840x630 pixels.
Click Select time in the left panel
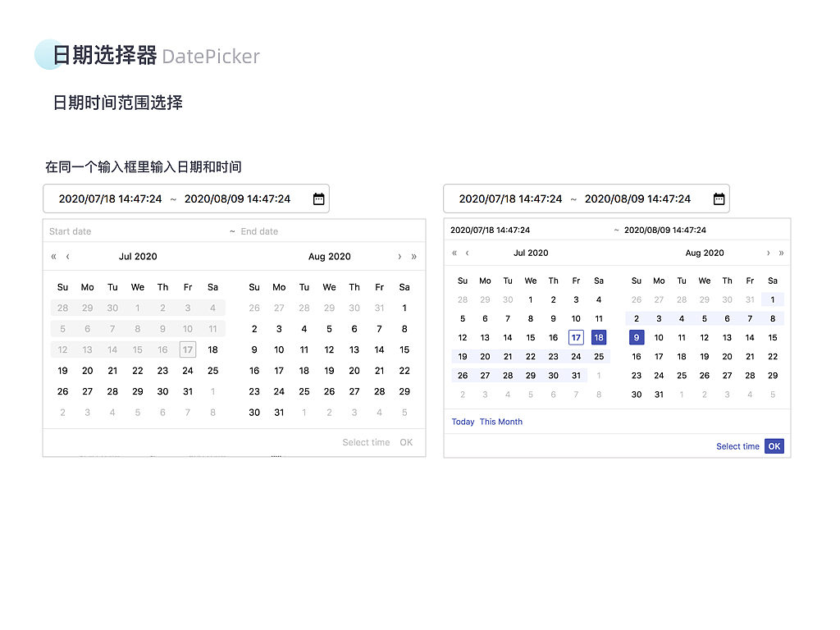coord(366,441)
